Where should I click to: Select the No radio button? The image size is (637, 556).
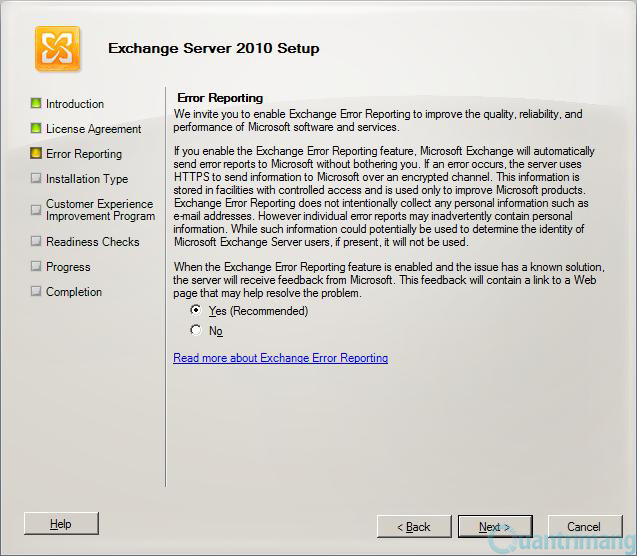(196, 330)
